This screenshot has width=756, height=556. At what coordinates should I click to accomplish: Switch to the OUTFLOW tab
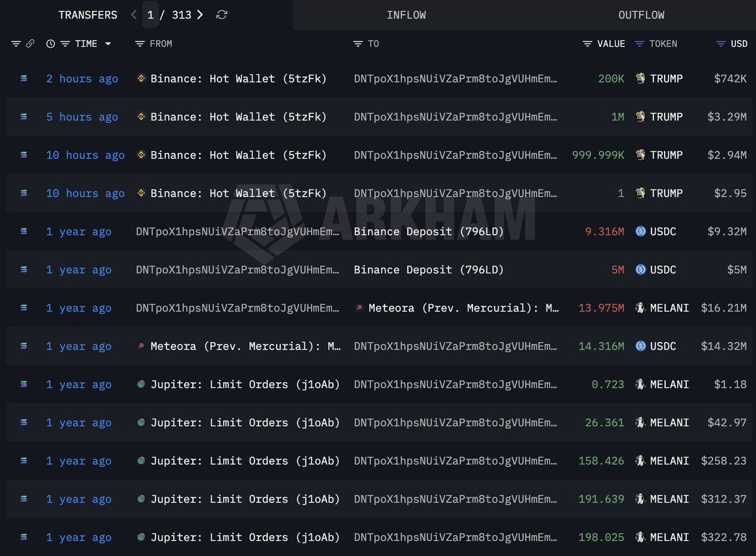(641, 14)
